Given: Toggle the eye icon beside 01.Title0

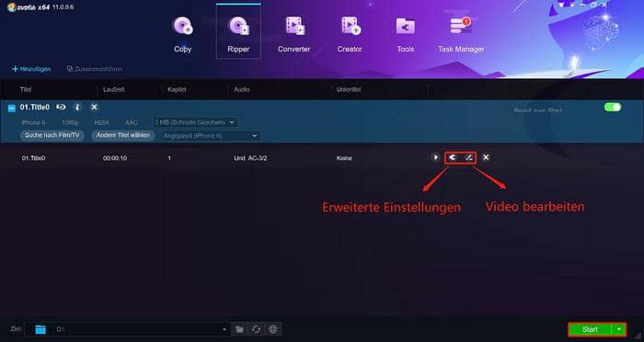Looking at the screenshot, I should coord(61,108).
